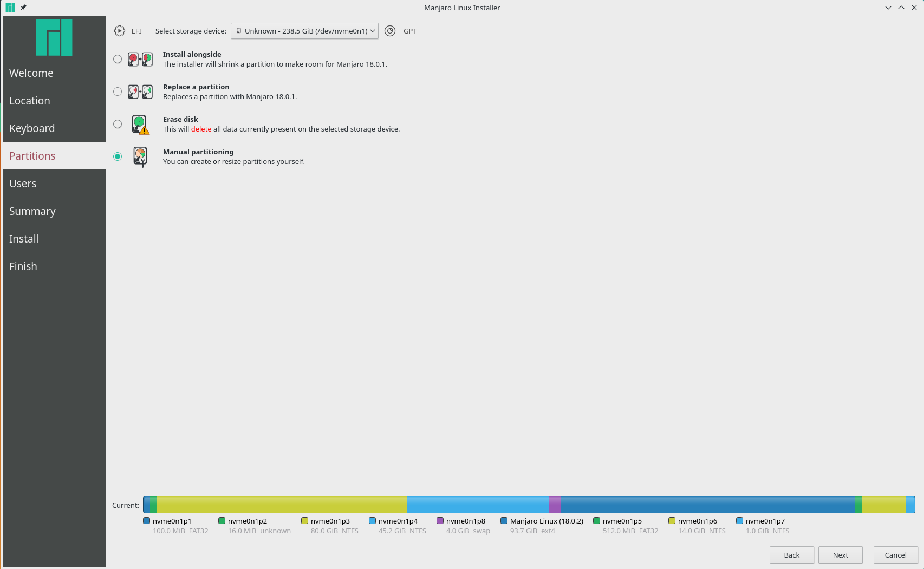924x569 pixels.
Task: Click the Manjaro Linux (18.0.2) legend swatch
Action: [504, 521]
